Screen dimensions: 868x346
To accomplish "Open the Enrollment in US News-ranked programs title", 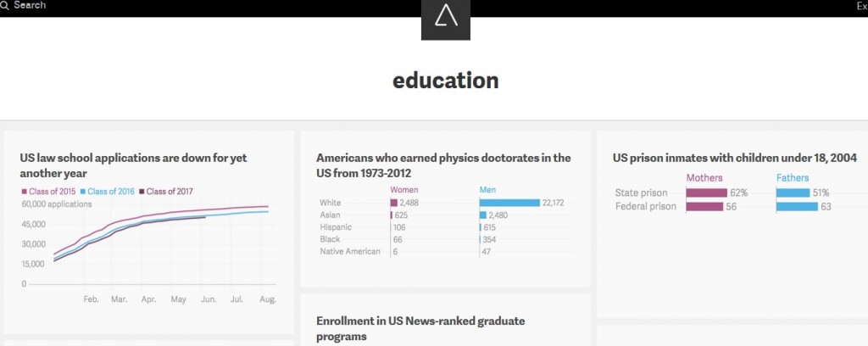I will point(420,328).
